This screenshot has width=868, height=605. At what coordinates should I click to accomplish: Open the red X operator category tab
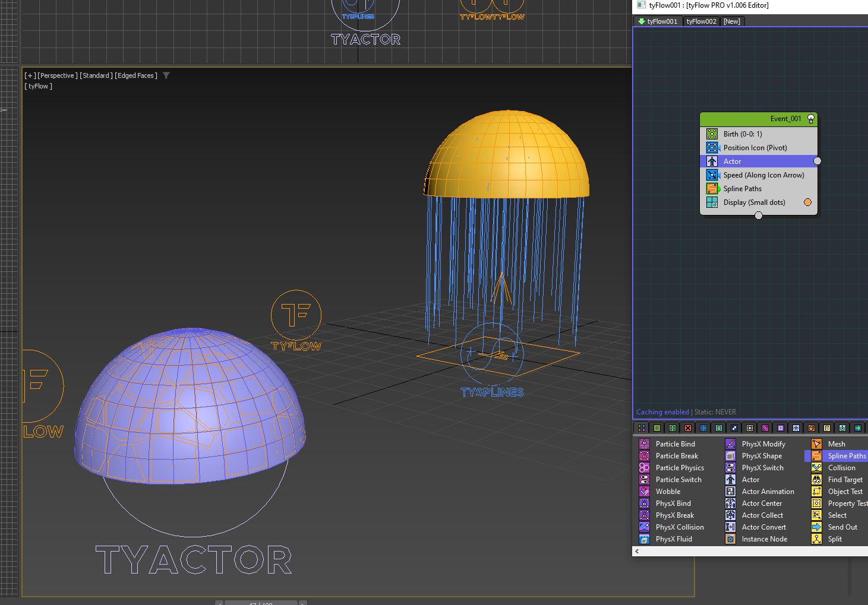tap(688, 428)
